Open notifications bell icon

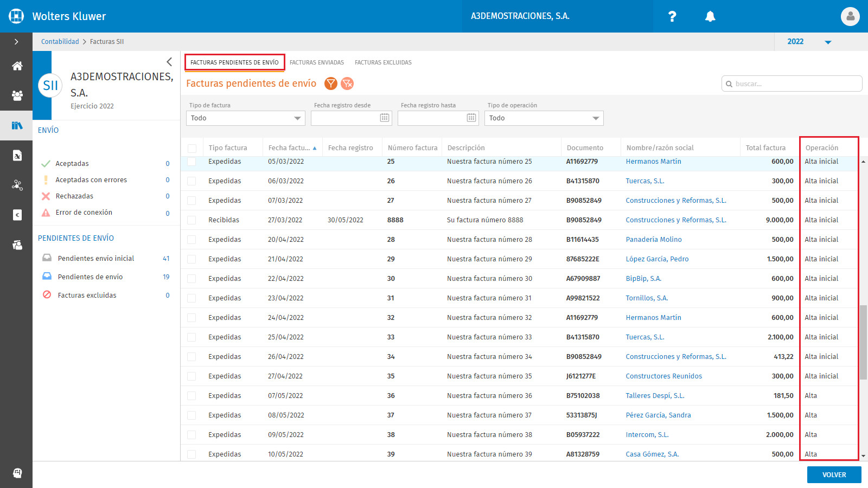pyautogui.click(x=710, y=16)
